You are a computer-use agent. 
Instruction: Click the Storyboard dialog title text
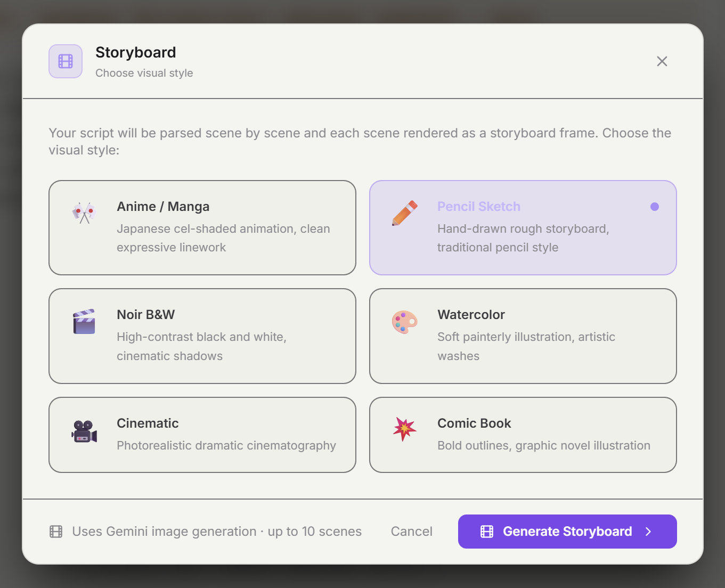136,52
